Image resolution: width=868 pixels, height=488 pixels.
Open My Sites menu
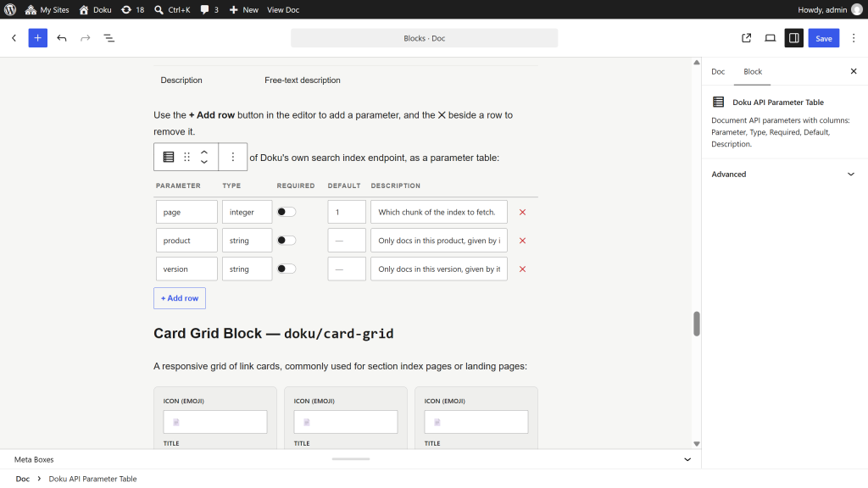pyautogui.click(x=47, y=9)
